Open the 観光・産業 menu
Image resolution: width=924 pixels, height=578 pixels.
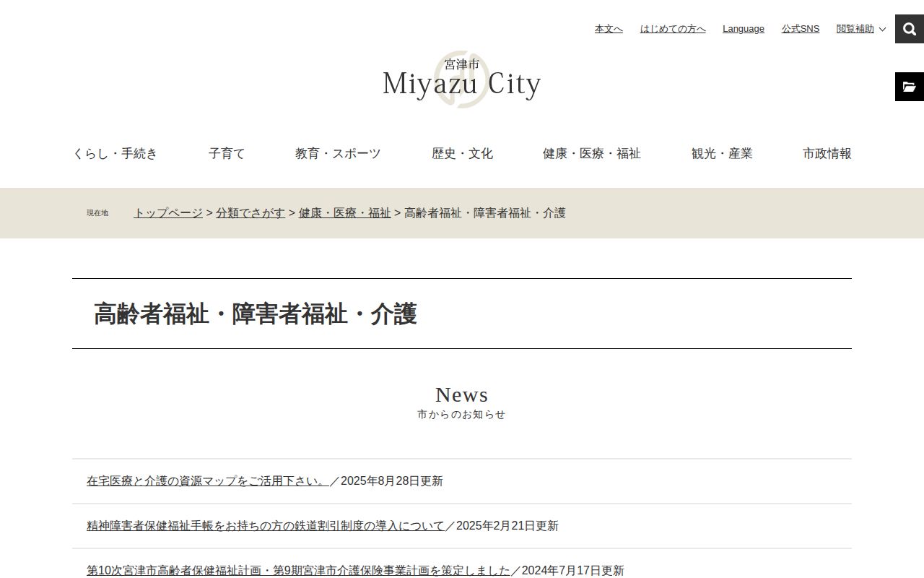coord(722,153)
